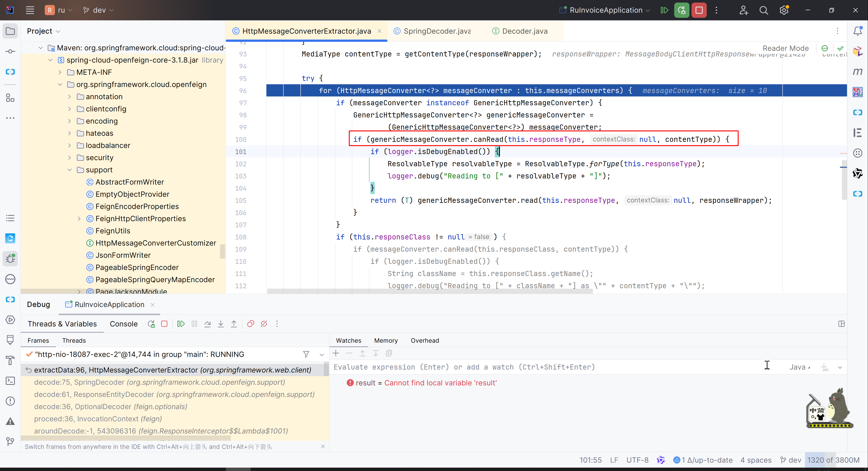Open the Structure tool window icon

[10, 98]
